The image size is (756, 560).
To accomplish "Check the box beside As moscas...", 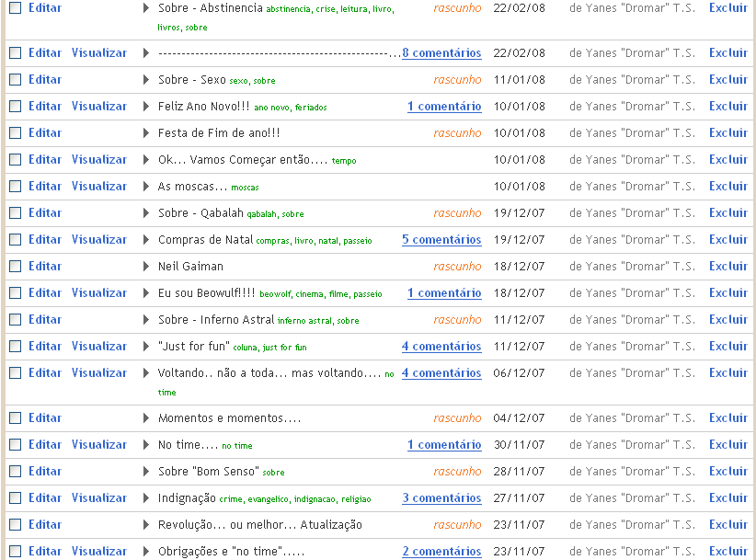I will (16, 186).
